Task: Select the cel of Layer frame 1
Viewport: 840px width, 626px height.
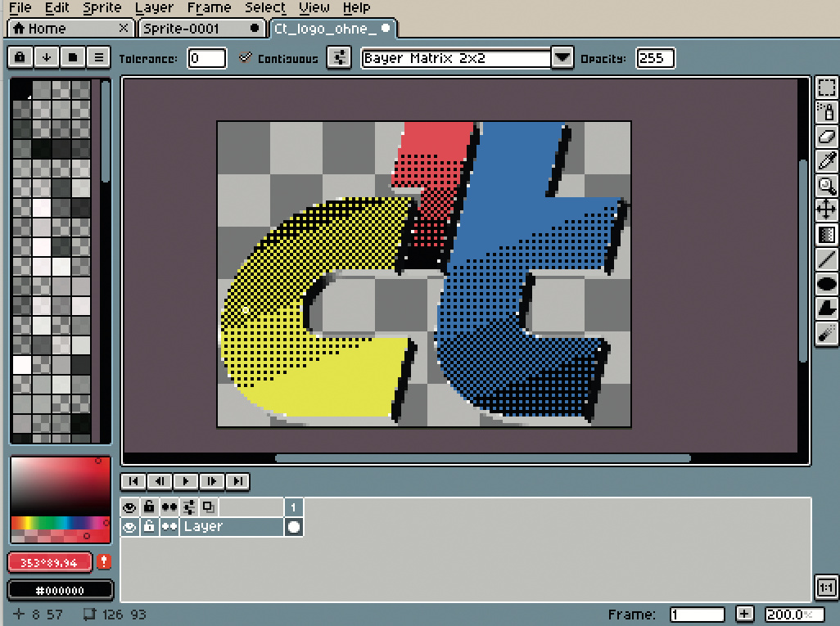Action: click(x=294, y=527)
